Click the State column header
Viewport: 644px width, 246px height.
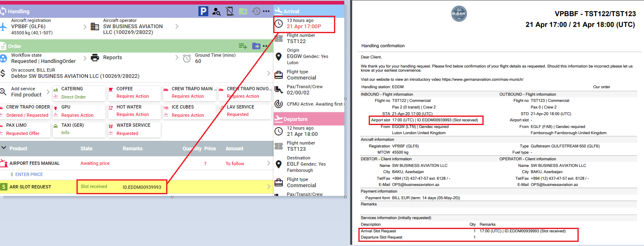pyautogui.click(x=86, y=149)
